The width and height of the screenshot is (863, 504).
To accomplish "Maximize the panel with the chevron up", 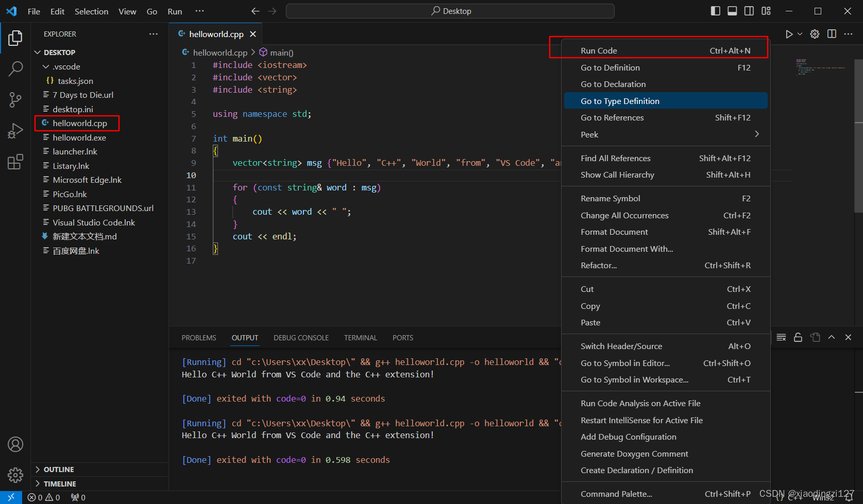I will point(832,337).
